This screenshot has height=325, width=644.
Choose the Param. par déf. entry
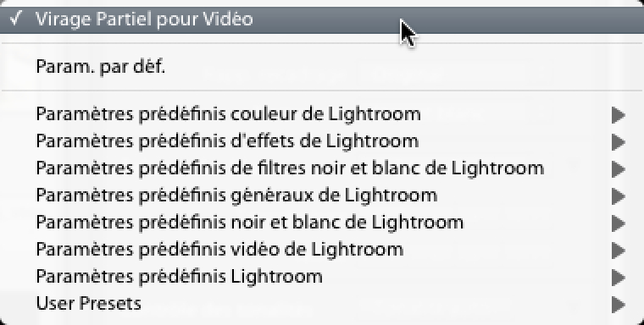tap(322, 67)
